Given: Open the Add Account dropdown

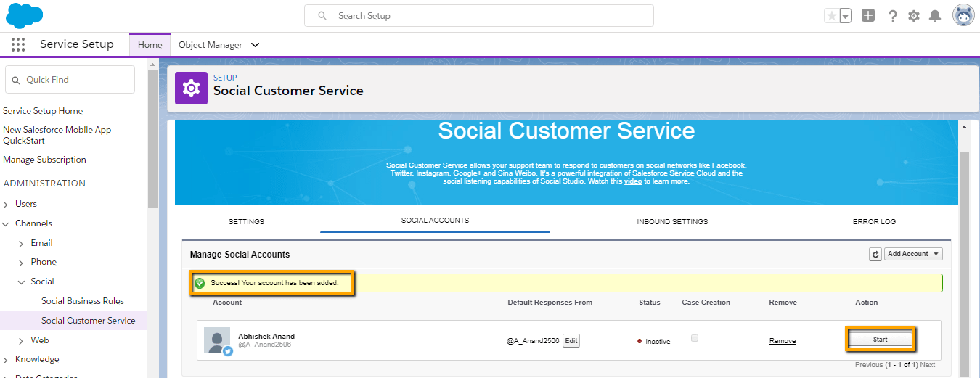Looking at the screenshot, I should click(912, 254).
